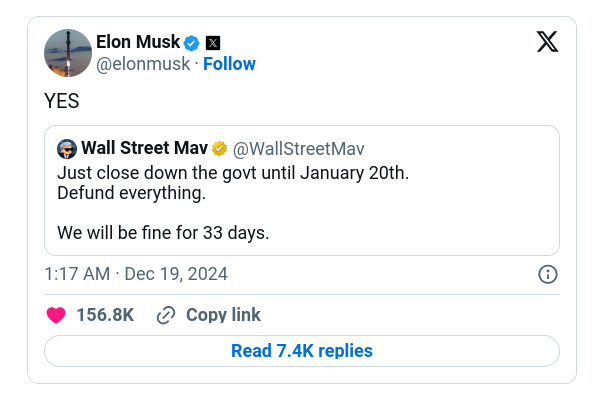Open the quoted post about closing the govt
Screen dimensions: 597x397
coord(302,190)
